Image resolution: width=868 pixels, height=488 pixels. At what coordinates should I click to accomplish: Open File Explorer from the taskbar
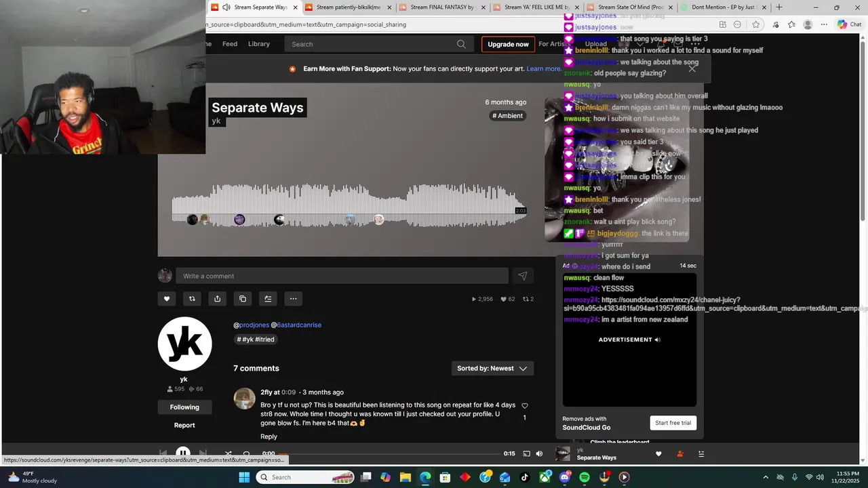pos(405,477)
